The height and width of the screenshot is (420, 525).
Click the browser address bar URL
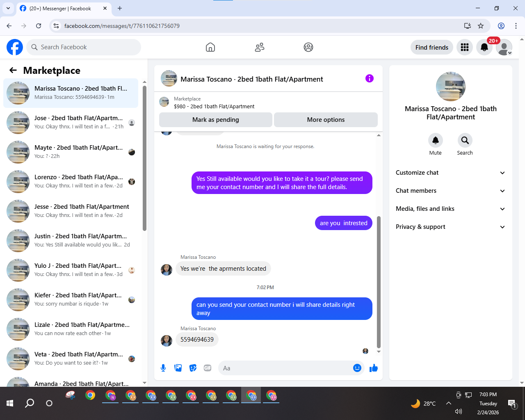coord(122,26)
